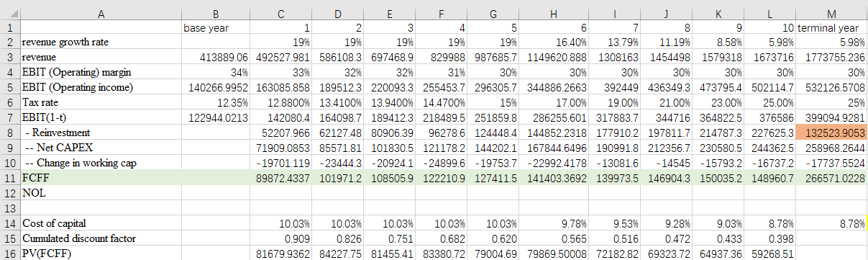
Task: Click terminal year Net CAPEX 258968.2644
Action: point(832,148)
